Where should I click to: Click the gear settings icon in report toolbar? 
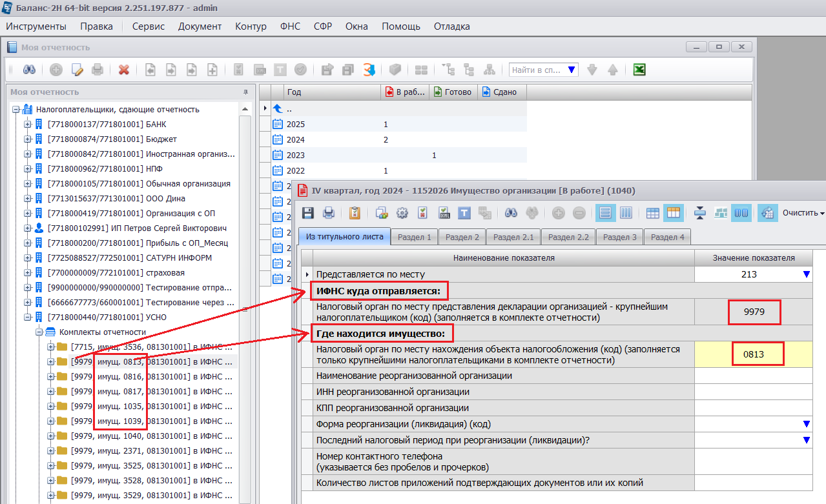pos(402,212)
